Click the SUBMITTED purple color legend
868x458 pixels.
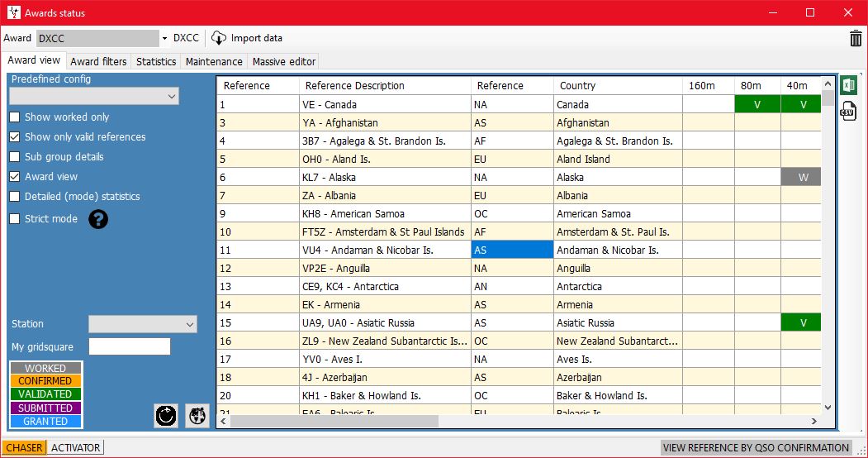45,408
